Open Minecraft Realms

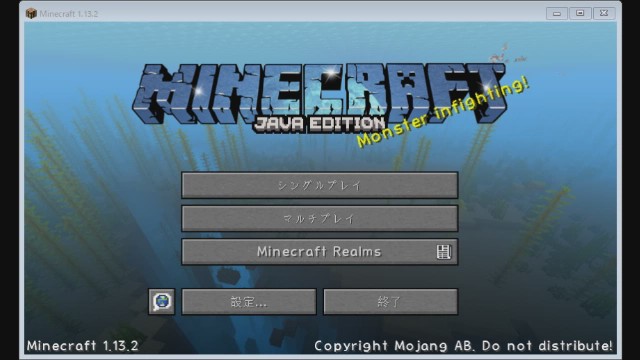click(320, 252)
